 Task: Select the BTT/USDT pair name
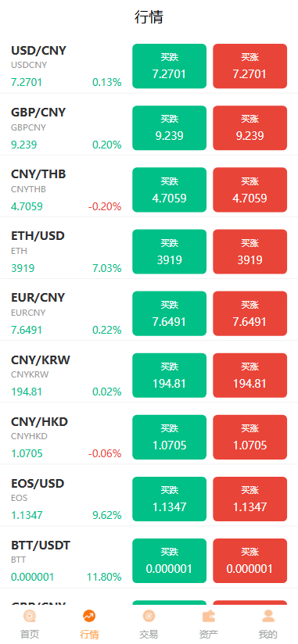(x=41, y=546)
